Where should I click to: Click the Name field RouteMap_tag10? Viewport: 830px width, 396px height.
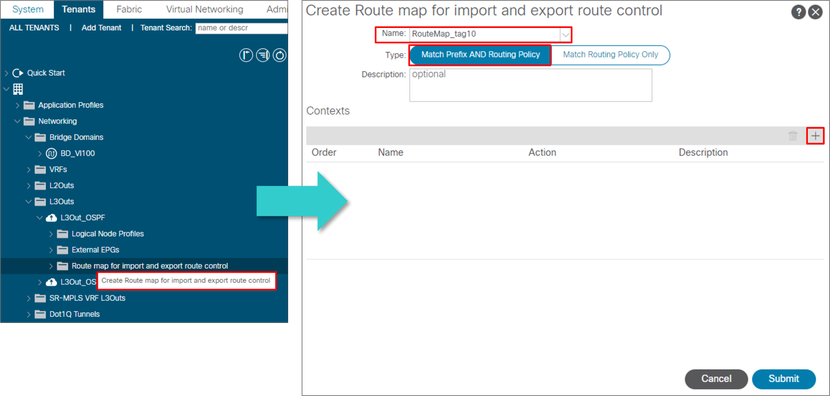click(x=485, y=35)
